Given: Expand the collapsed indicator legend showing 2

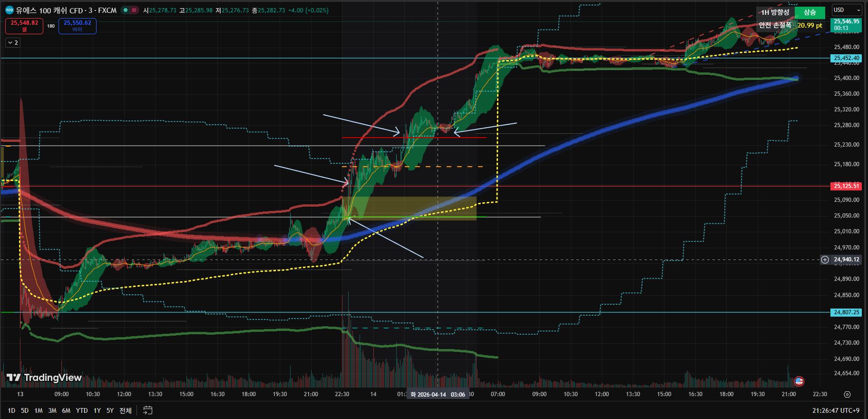Looking at the screenshot, I should 12,42.
